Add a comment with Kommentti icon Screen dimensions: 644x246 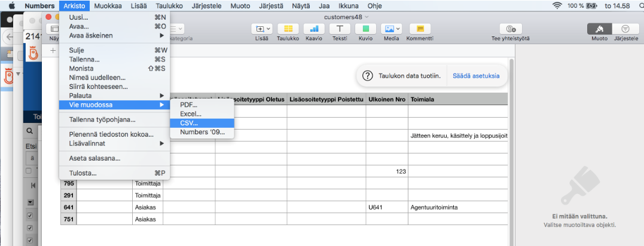pos(420,29)
